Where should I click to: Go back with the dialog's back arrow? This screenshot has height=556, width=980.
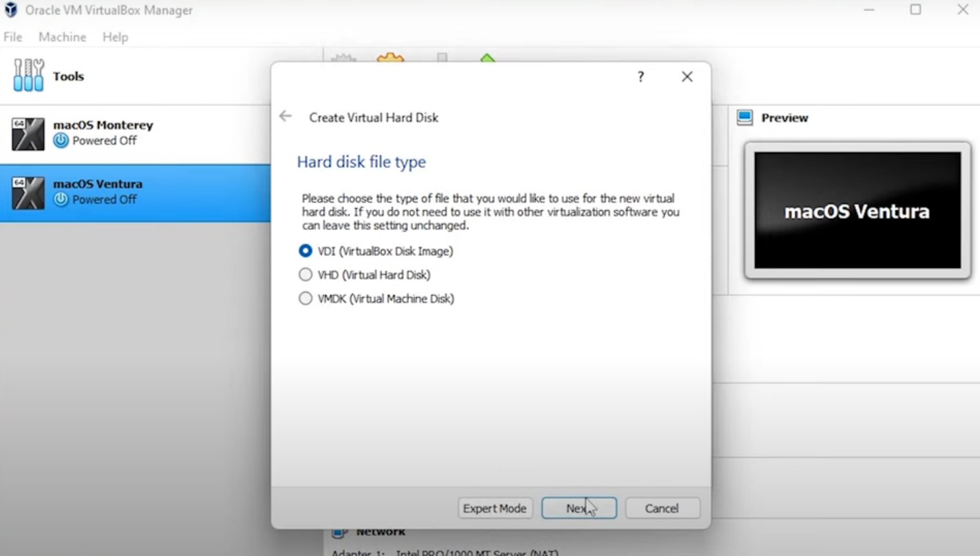click(x=285, y=116)
